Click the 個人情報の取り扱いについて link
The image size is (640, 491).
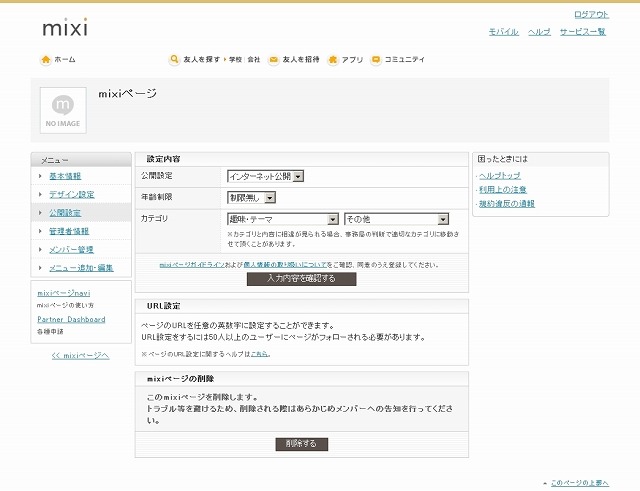285,265
